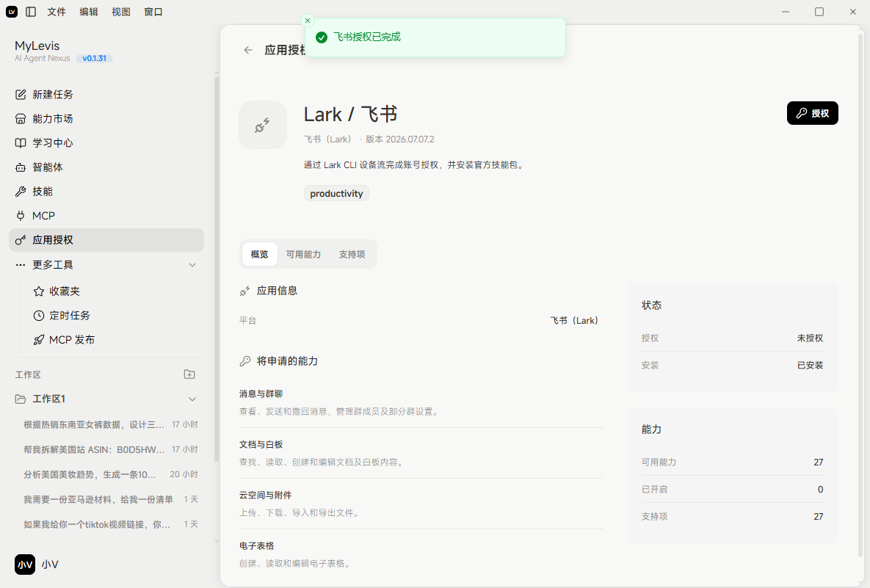
Task: Click the LV app logo icon
Action: [x=12, y=12]
